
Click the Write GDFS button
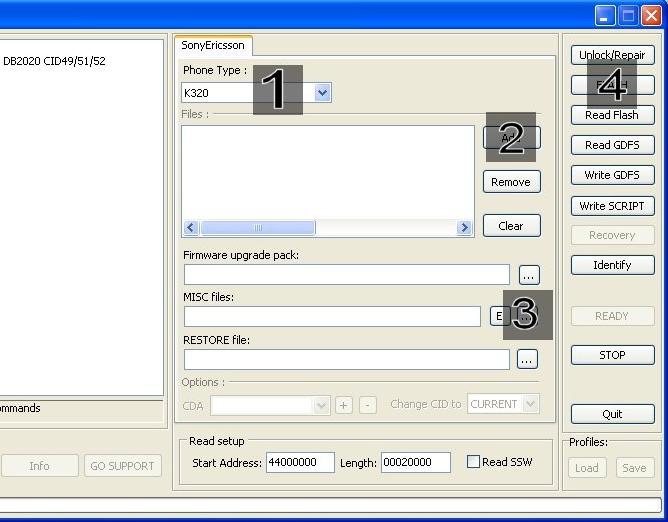pos(613,175)
